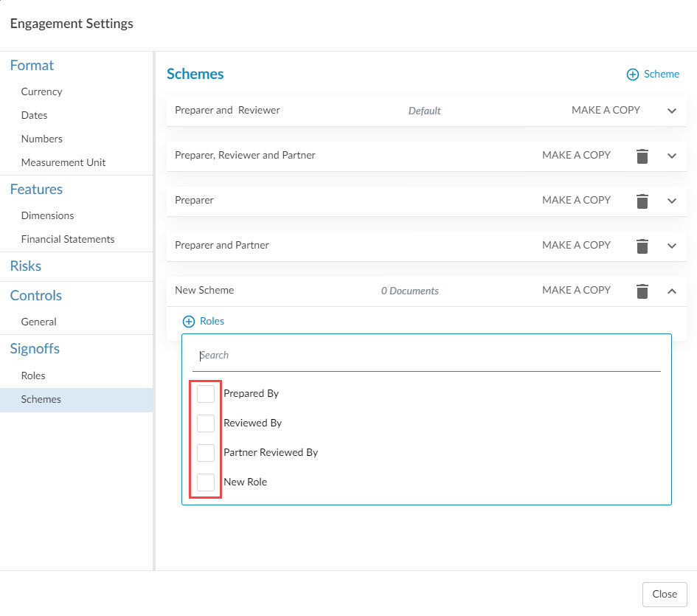
Task: Collapse the New Scheme panel
Action: point(672,291)
